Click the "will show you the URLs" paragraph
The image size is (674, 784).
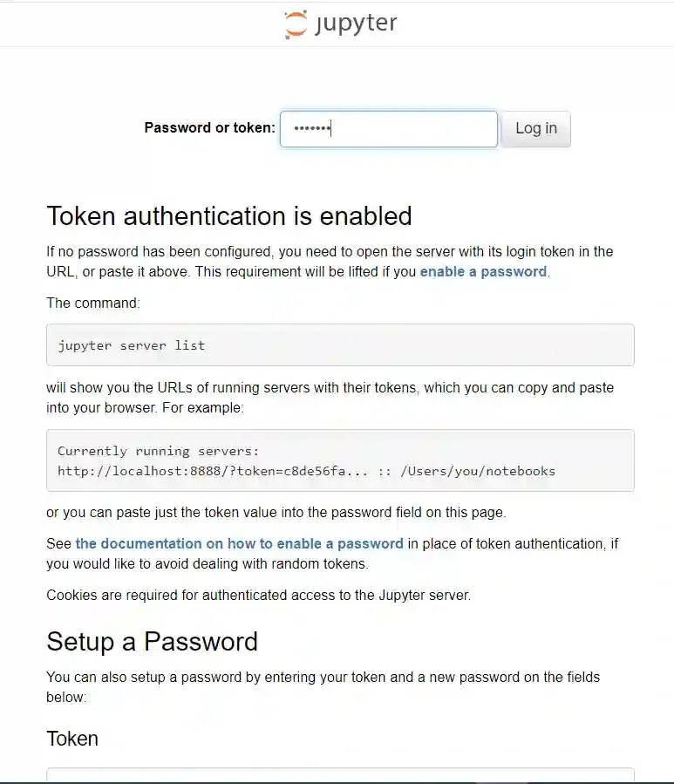pos(330,397)
